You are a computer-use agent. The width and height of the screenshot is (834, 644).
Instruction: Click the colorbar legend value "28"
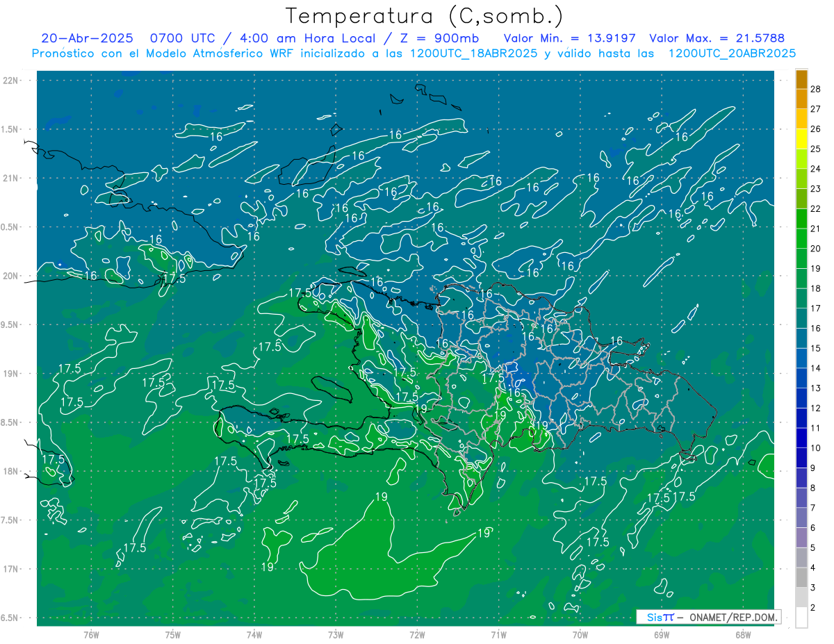[x=816, y=89]
